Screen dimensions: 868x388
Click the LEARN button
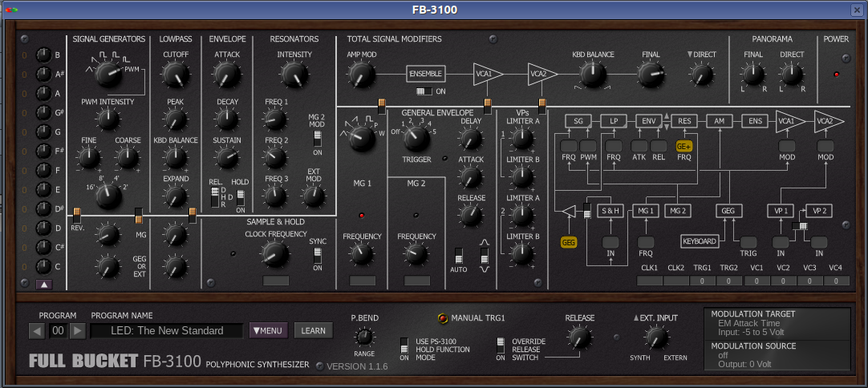[314, 330]
